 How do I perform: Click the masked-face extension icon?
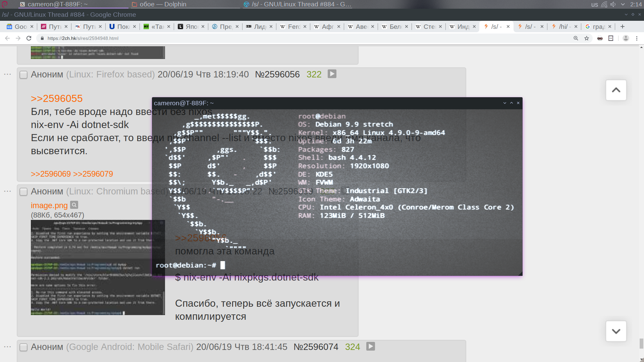click(600, 38)
